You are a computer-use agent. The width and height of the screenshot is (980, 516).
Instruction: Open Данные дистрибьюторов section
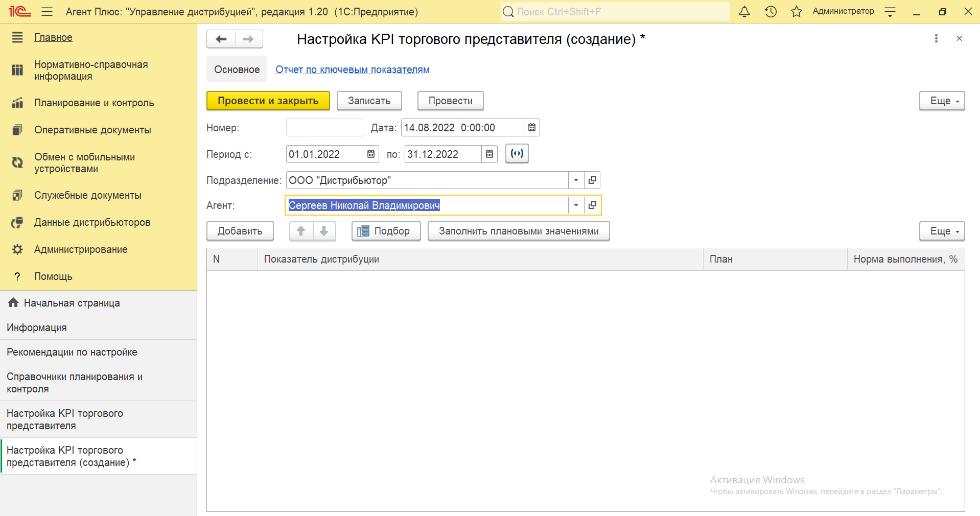tap(92, 222)
